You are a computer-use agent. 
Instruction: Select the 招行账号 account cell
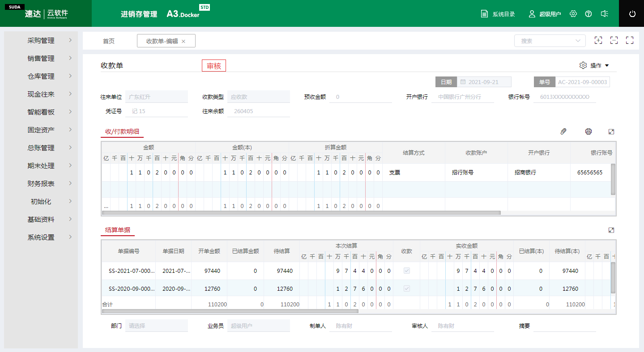pos(476,172)
